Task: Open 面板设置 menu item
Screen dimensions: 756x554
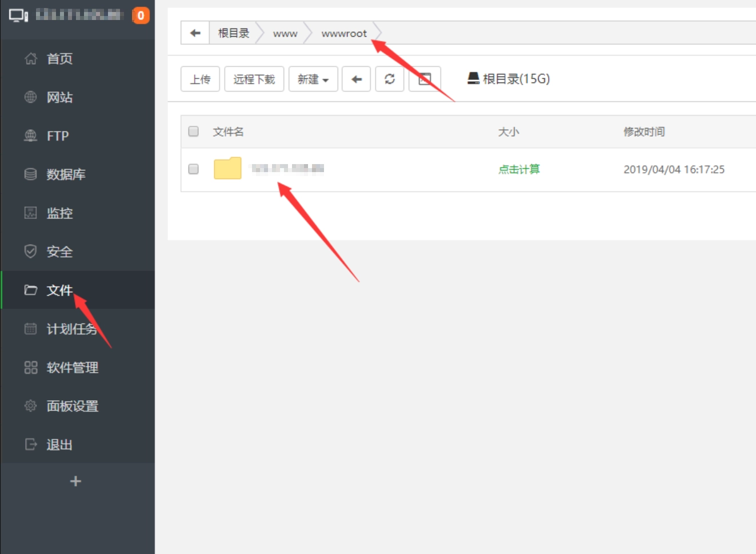Action: (72, 406)
